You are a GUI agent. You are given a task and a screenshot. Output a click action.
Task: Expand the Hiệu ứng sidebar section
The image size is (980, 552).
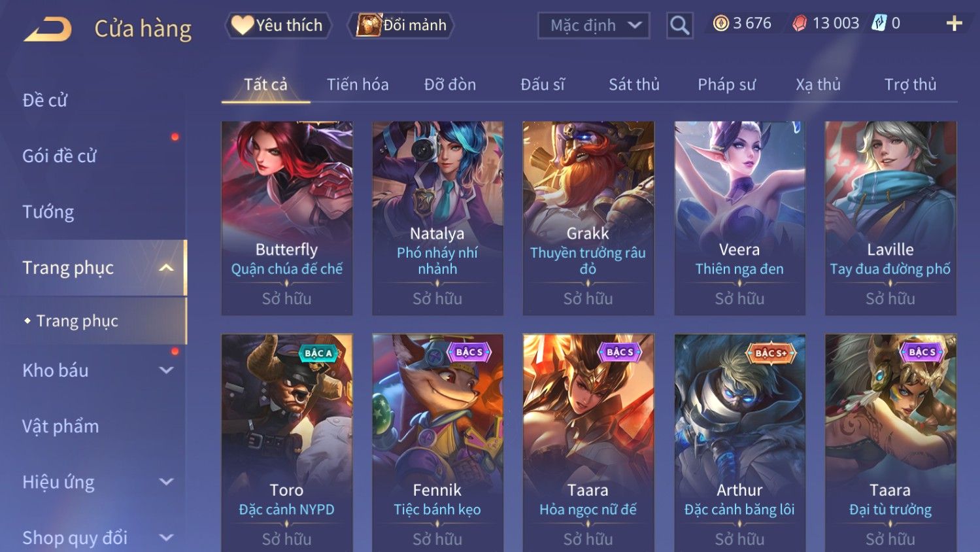click(166, 482)
